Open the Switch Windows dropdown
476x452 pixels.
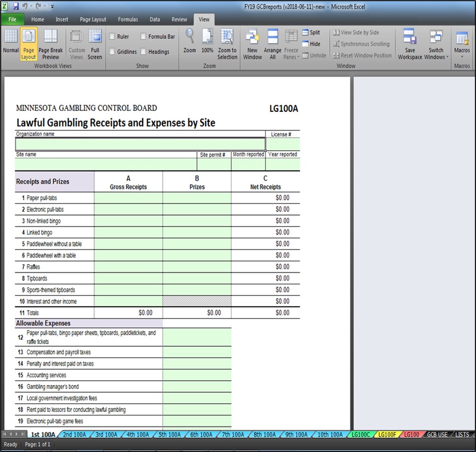coord(436,54)
